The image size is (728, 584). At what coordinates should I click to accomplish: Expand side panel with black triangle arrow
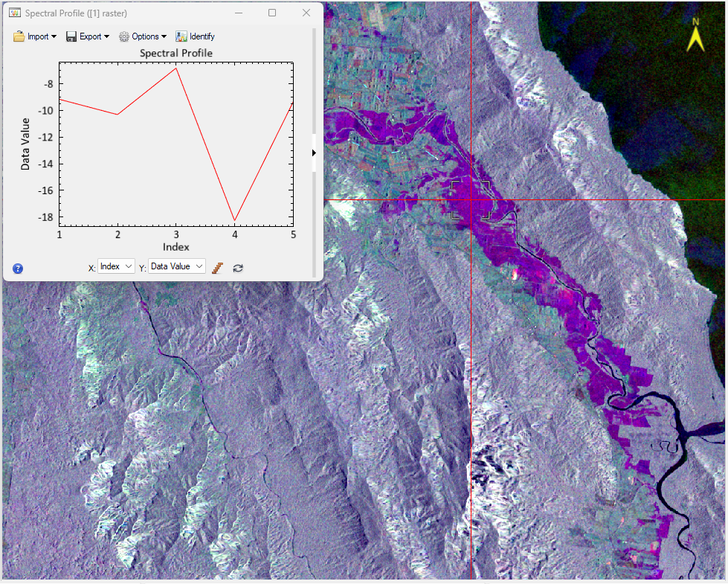[314, 153]
